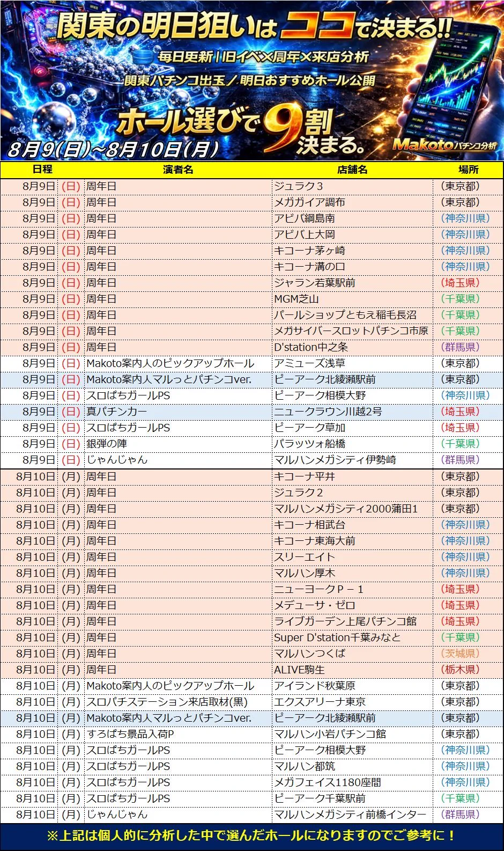Click (埼玉県) location in ジャラン若葉駅前 row

[x=460, y=283]
